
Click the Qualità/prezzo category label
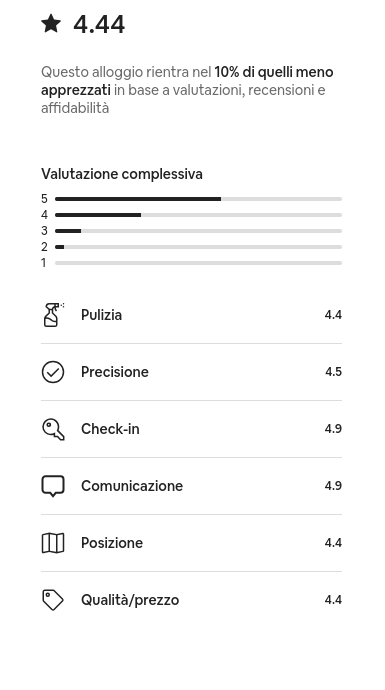130,600
